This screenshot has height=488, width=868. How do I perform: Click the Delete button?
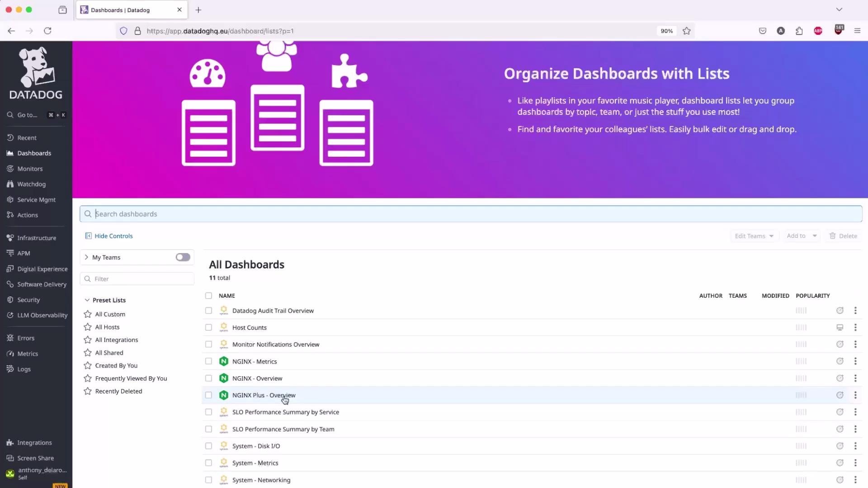point(843,236)
